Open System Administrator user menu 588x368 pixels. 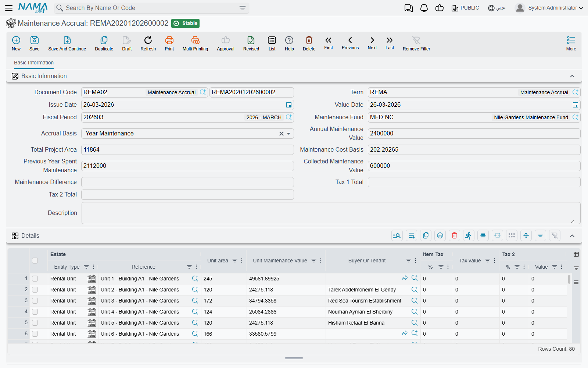[549, 8]
